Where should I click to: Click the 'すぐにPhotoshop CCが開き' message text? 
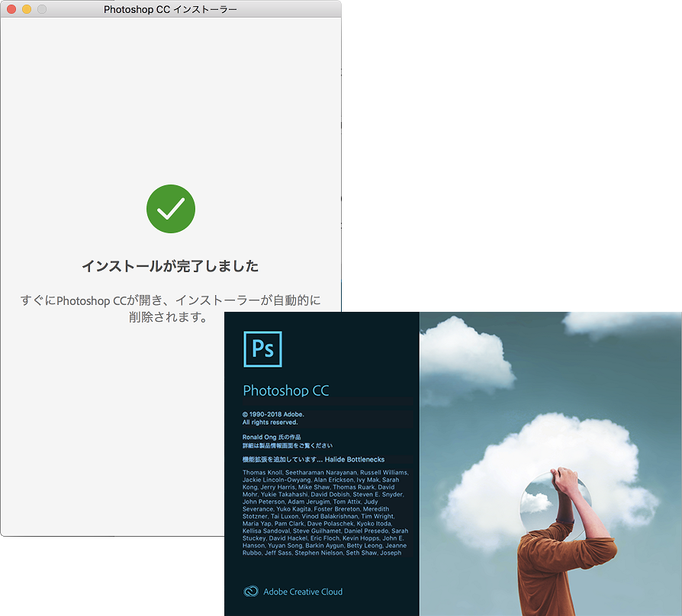tap(171, 308)
